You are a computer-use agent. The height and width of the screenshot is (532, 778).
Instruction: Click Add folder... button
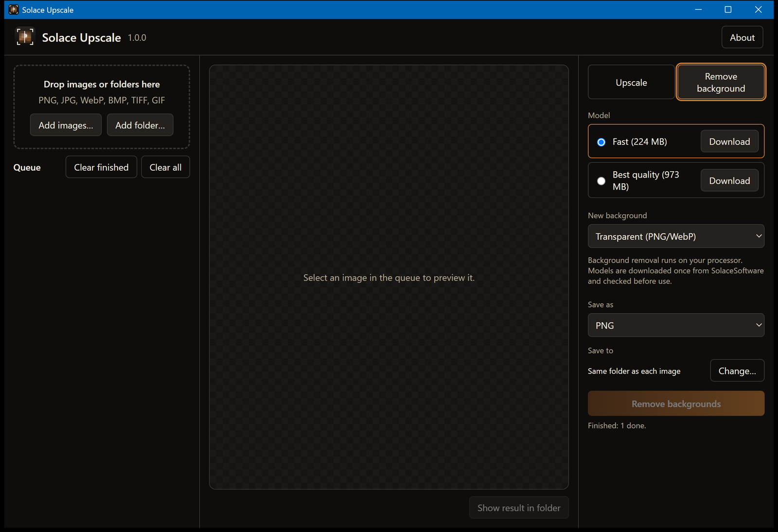(x=140, y=125)
